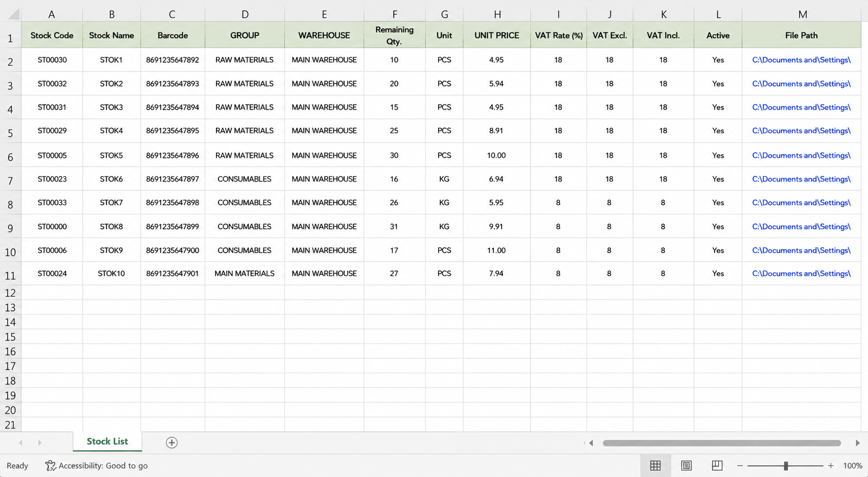Select the unit price cell 6.94
This screenshot has width=868, height=477.
[497, 179]
